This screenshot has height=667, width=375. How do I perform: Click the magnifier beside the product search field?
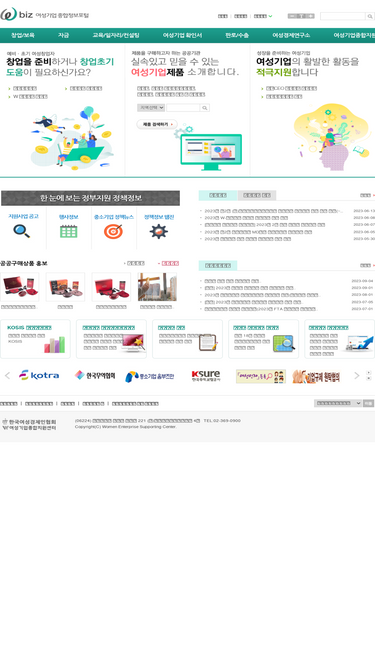(x=205, y=108)
